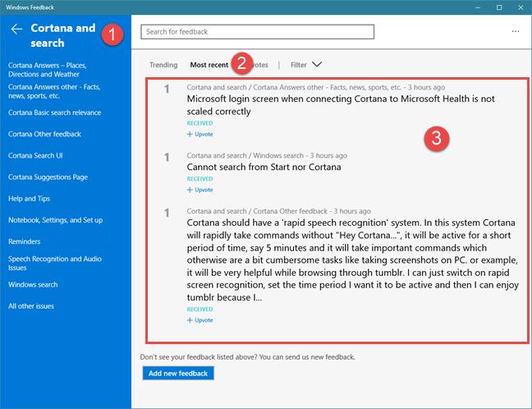Close the Windows Feedback window

521,7
